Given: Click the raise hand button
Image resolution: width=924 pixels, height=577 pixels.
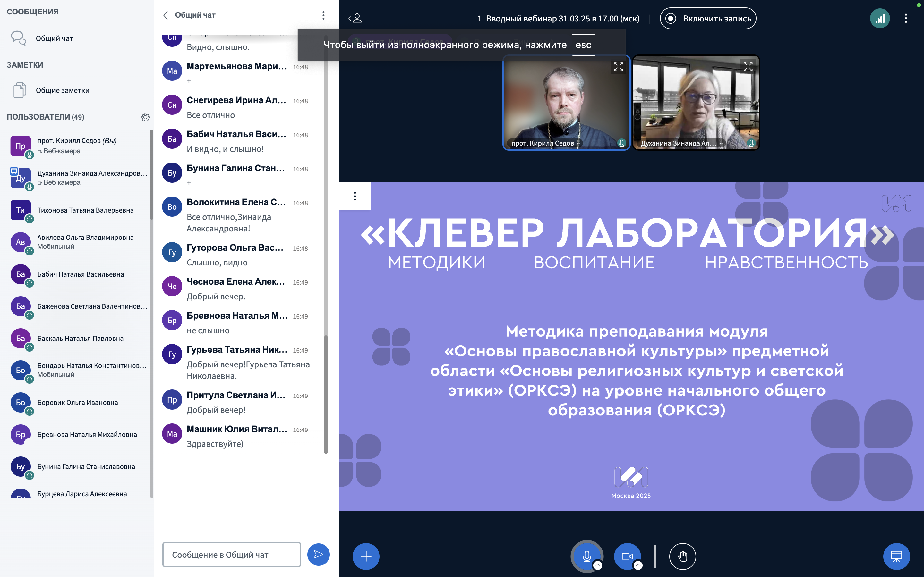Looking at the screenshot, I should [682, 556].
